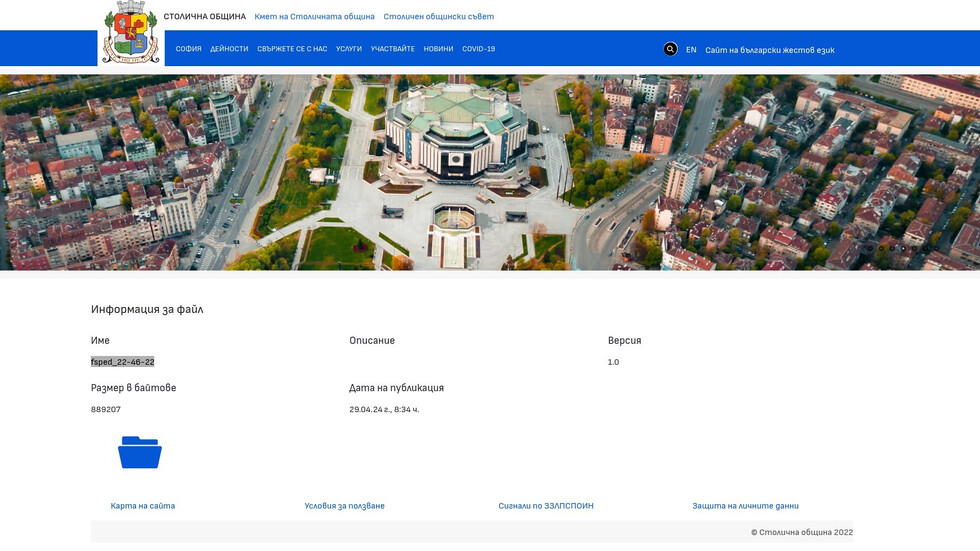Download file via the blue folder icon

tap(140, 453)
